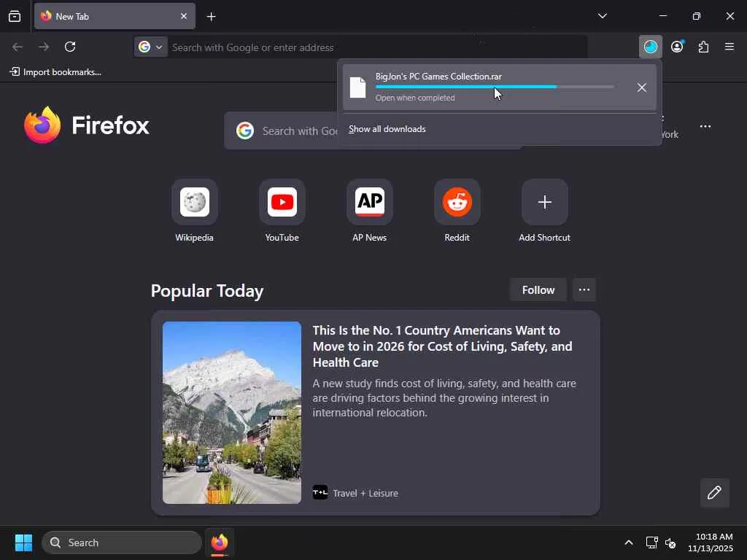Image resolution: width=747 pixels, height=560 pixels.
Task: Toggle the downloads panel toolbar icon
Action: pyautogui.click(x=650, y=47)
